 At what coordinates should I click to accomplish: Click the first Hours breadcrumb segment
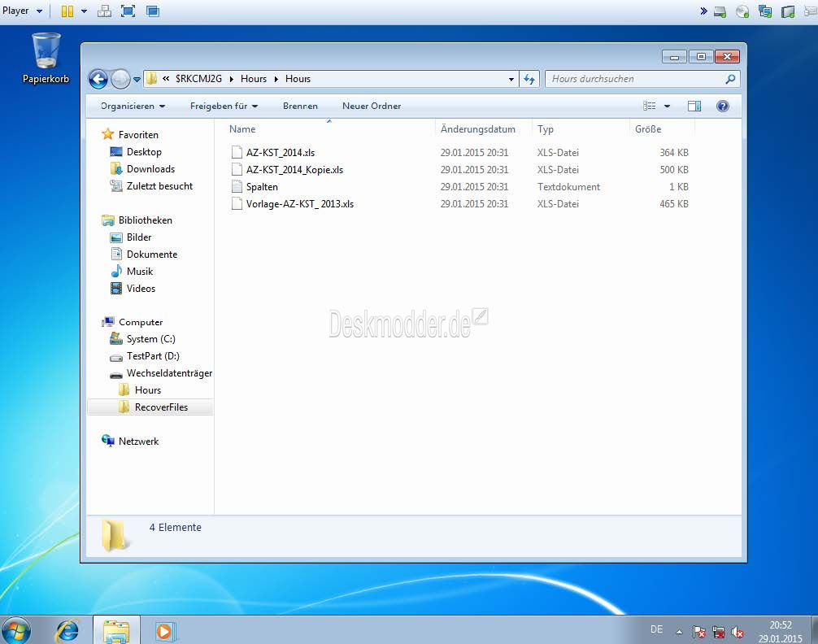click(x=254, y=79)
